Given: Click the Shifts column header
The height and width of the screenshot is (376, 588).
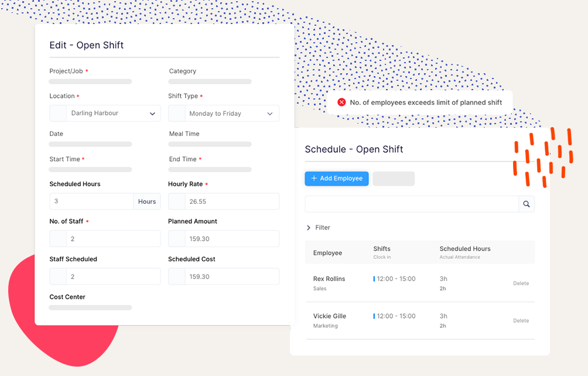Looking at the screenshot, I should [x=382, y=249].
